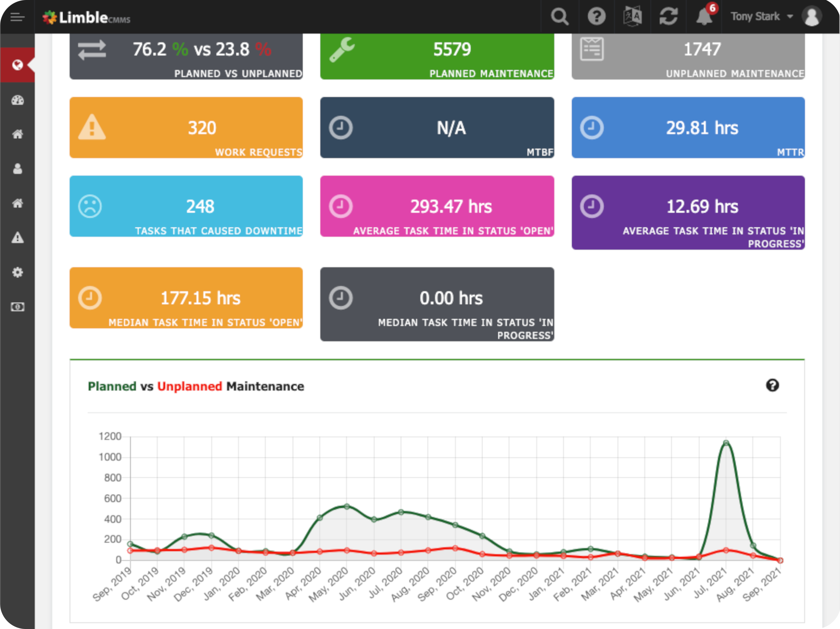840x629 pixels.
Task: Open the warning triangle sidebar icon
Action: (x=17, y=238)
